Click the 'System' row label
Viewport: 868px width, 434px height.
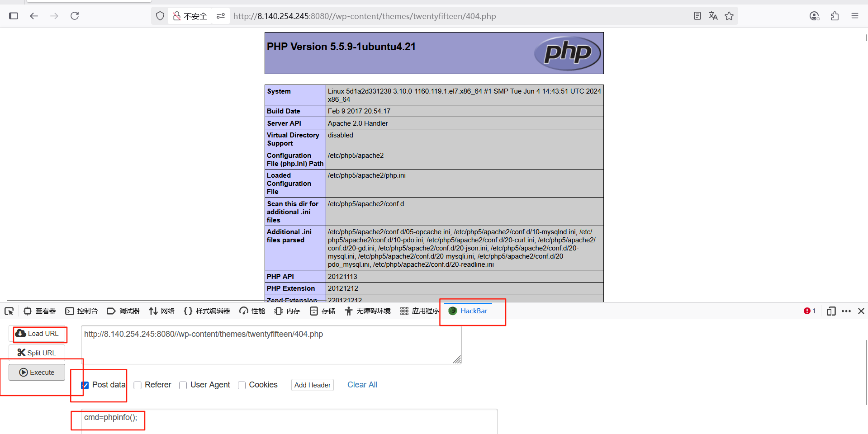279,91
